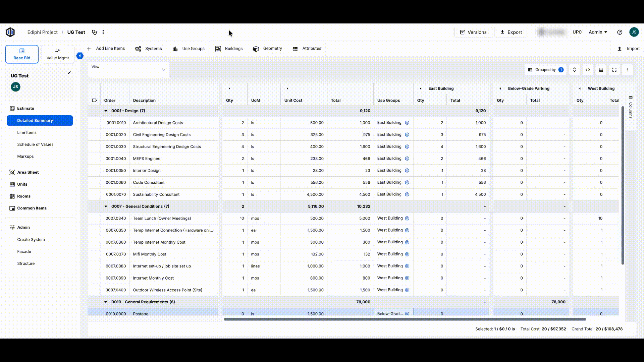This screenshot has height=362, width=644.
Task: Click Ediphi Project breadcrumb link
Action: [x=43, y=32]
